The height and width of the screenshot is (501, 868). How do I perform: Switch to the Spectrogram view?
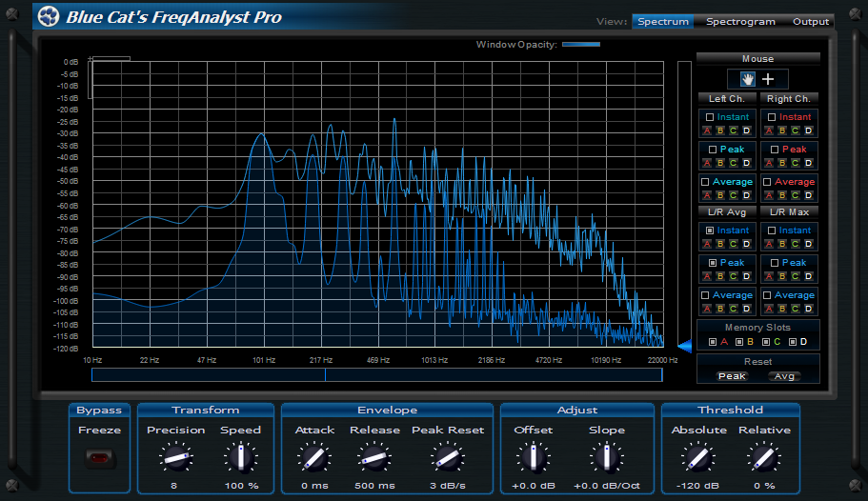[x=740, y=22]
